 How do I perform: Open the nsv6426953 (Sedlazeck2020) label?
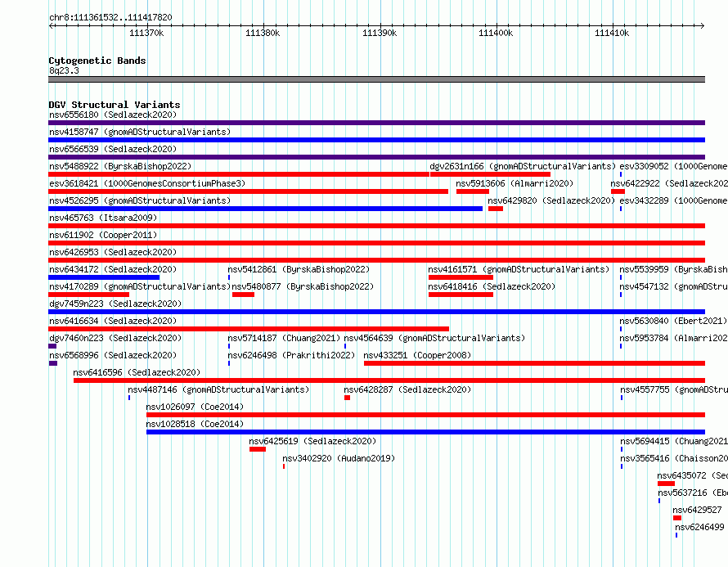[x=113, y=252]
